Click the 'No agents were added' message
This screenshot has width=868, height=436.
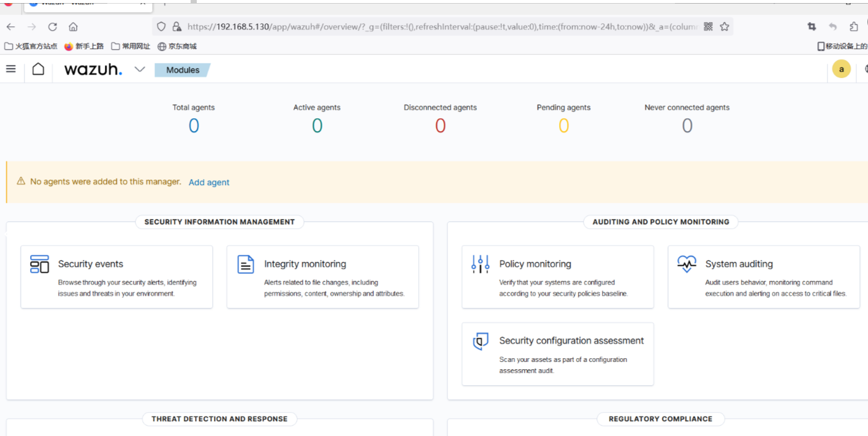click(105, 182)
